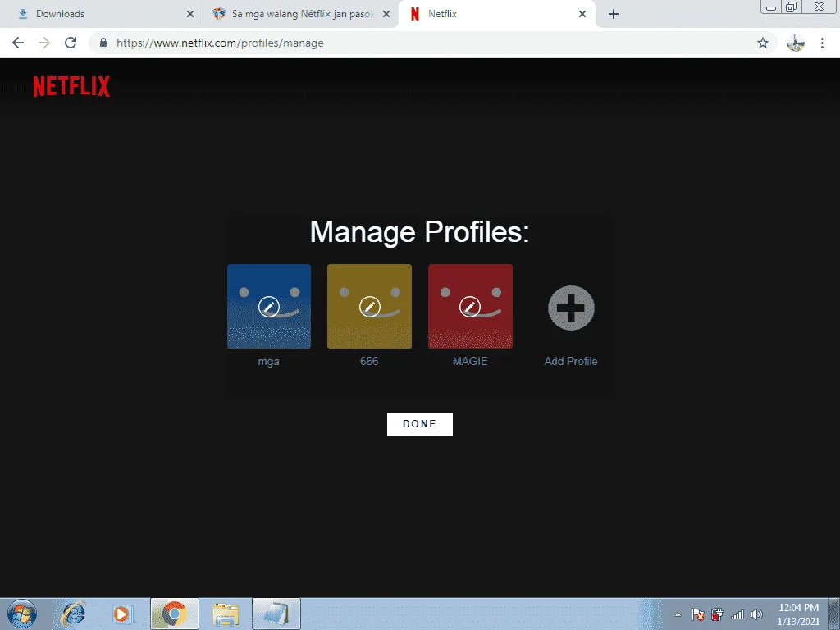Click the Add Profile plus icon
Screen dimensions: 840x630
[571, 308]
